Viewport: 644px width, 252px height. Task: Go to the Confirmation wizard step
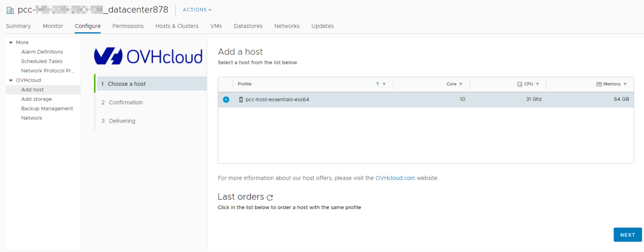coord(126,102)
